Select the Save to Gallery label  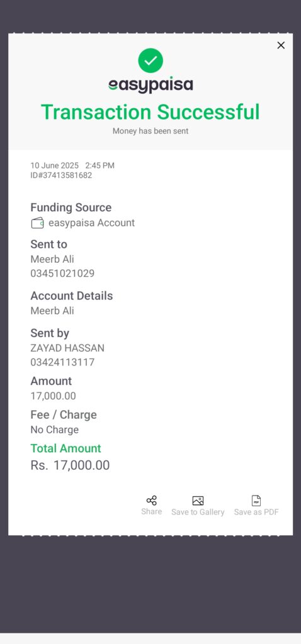coord(198,512)
